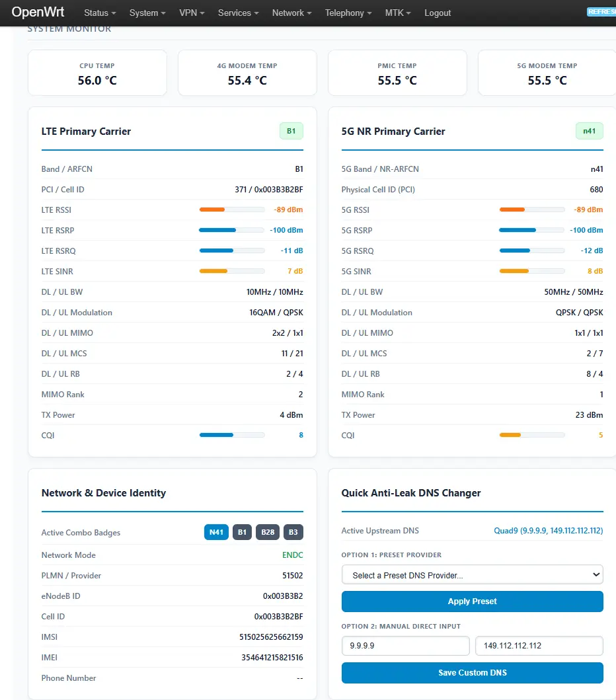
Task: Click the B28 active combo badge
Action: point(268,532)
